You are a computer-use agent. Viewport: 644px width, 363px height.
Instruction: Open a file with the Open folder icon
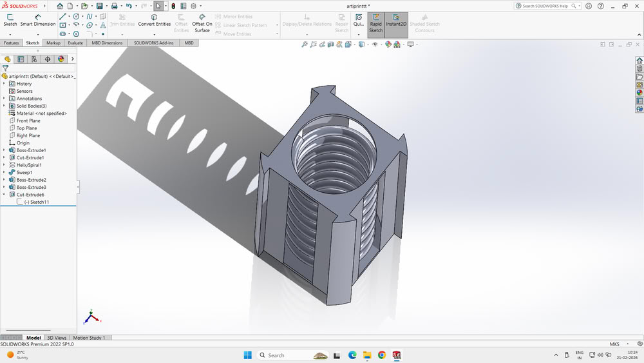pyautogui.click(x=84, y=6)
